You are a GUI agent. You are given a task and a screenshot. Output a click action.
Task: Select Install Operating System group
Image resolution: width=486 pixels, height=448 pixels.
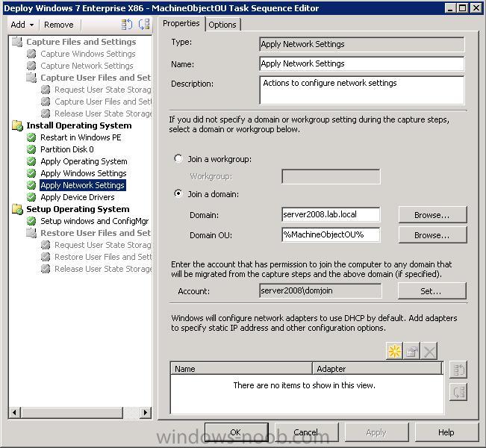click(78, 125)
